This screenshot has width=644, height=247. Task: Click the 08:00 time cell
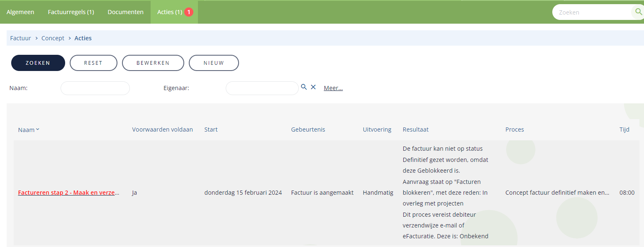coord(627,193)
